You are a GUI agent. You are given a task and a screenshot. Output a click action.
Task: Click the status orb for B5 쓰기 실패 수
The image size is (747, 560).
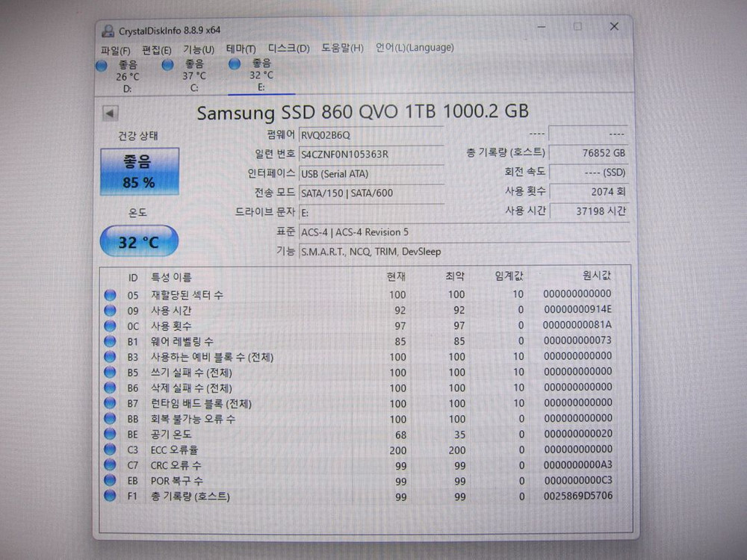click(110, 373)
